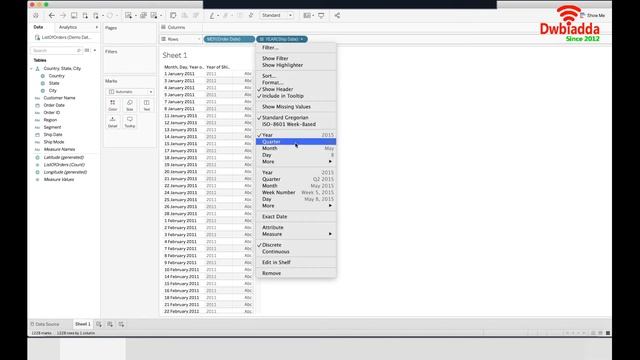Open the Data Source tab
The height and width of the screenshot is (360, 640).
tap(45, 324)
